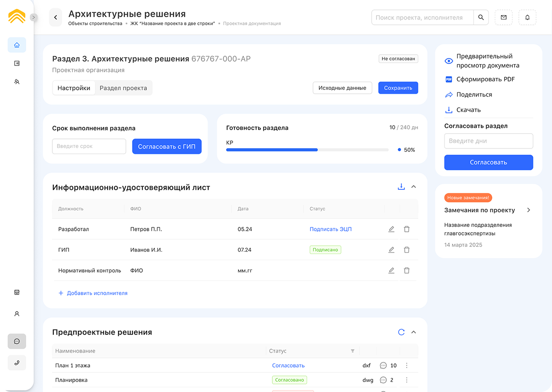
Task: Open the Статус column filter dropdown
Action: pos(352,351)
